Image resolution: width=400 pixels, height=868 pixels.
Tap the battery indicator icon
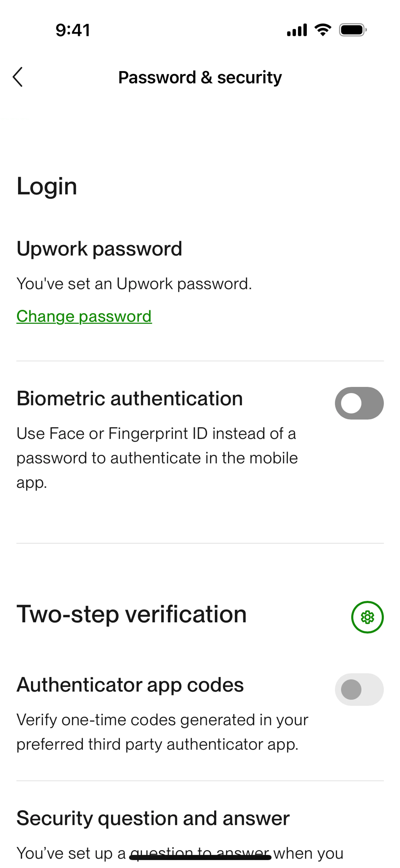point(352,30)
